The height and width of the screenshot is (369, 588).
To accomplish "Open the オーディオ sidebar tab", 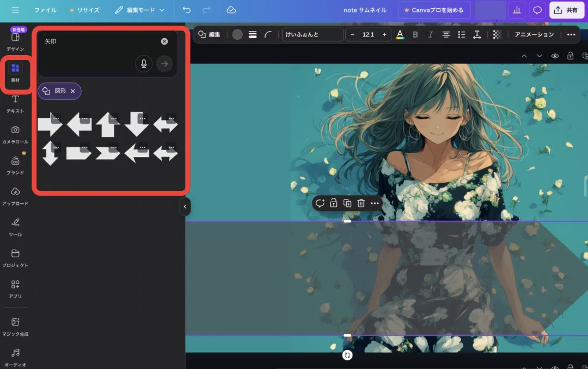I will tap(15, 358).
